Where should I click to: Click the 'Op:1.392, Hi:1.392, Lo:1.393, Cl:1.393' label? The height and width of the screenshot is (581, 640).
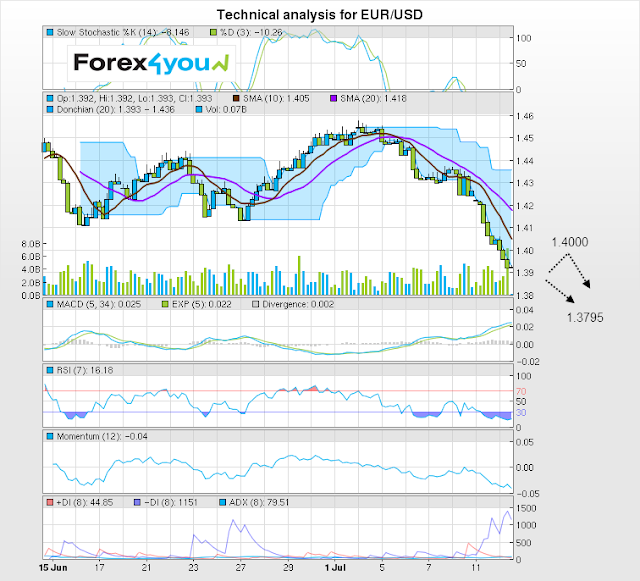tap(134, 98)
